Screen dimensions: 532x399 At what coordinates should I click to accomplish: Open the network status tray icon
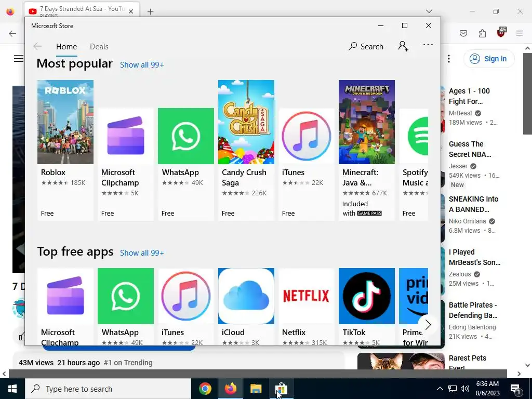(453, 389)
